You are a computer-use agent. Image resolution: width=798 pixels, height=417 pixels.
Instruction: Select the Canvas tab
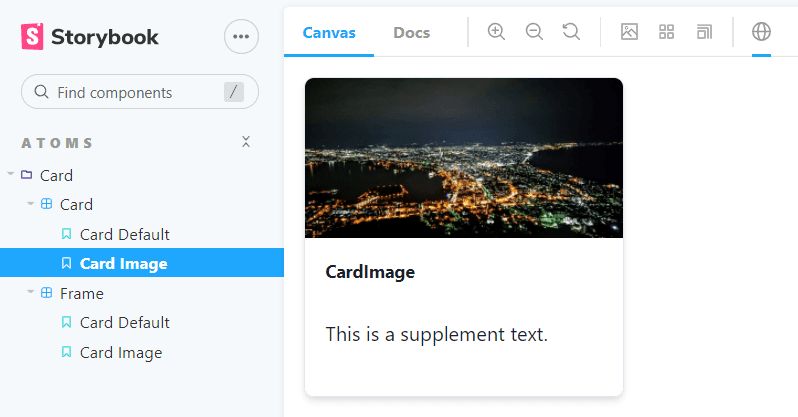point(329,32)
